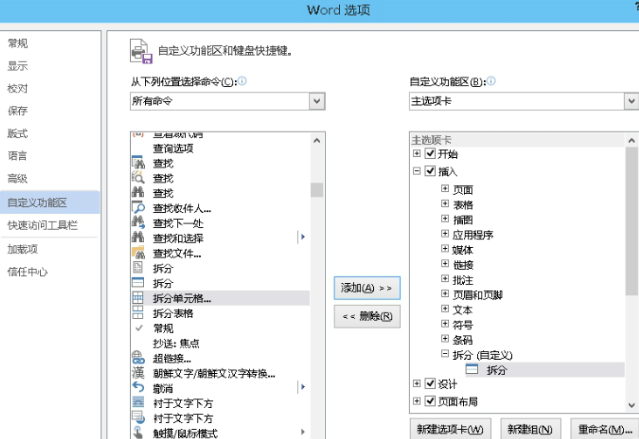Select the 查找文件 folder icon
The image size is (639, 439).
coord(139,253)
